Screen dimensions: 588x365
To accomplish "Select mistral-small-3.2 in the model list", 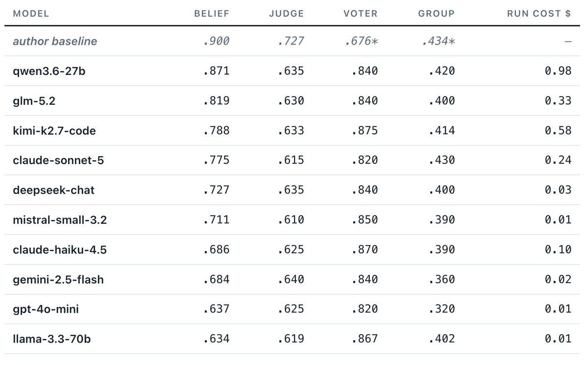I will 60,220.
